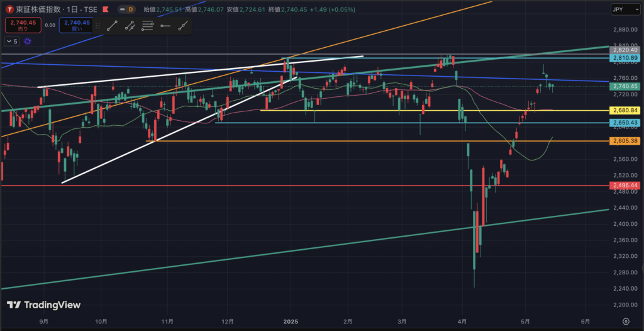This screenshot has height=331, width=644.
Task: Select the extended line tool
Action: 183,26
